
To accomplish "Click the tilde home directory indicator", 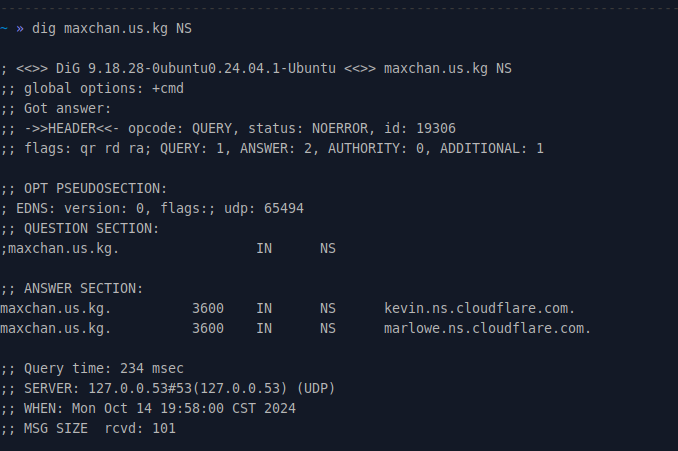I will coord(4,29).
